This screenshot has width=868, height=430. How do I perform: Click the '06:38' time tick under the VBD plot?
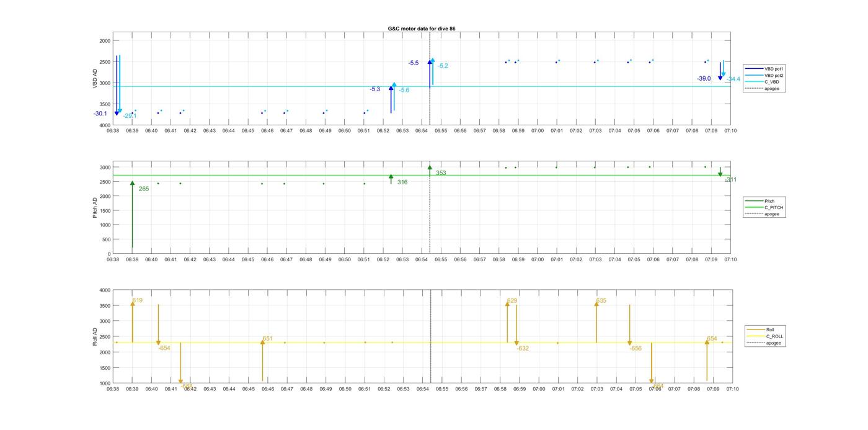point(113,131)
